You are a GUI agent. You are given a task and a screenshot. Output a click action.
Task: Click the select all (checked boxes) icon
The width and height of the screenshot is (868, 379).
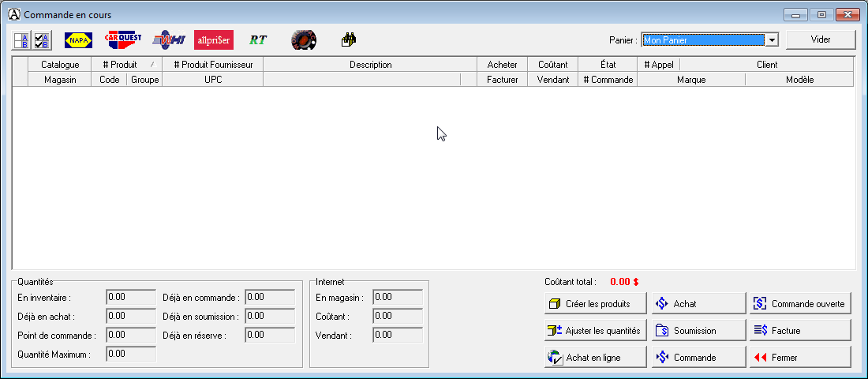[x=42, y=40]
